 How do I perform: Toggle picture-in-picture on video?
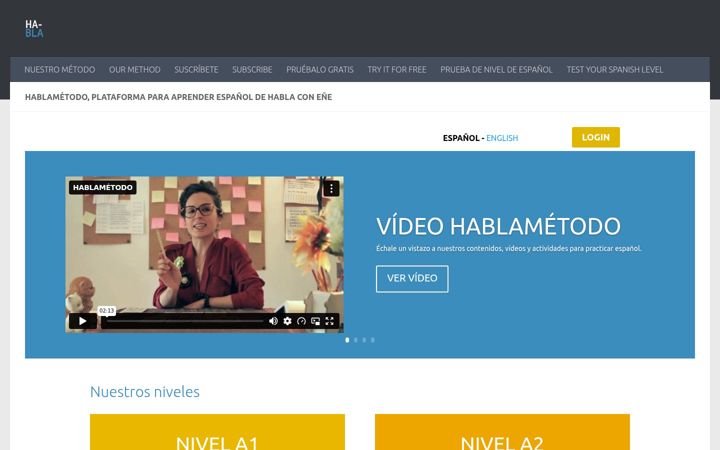pyautogui.click(x=315, y=321)
